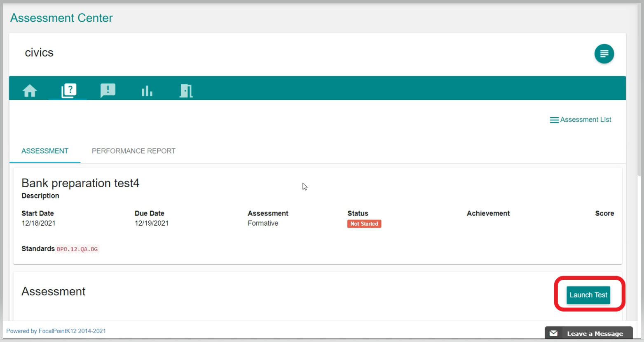Open the Assessment List link
Image resolution: width=644 pixels, height=342 pixels.
585,120
